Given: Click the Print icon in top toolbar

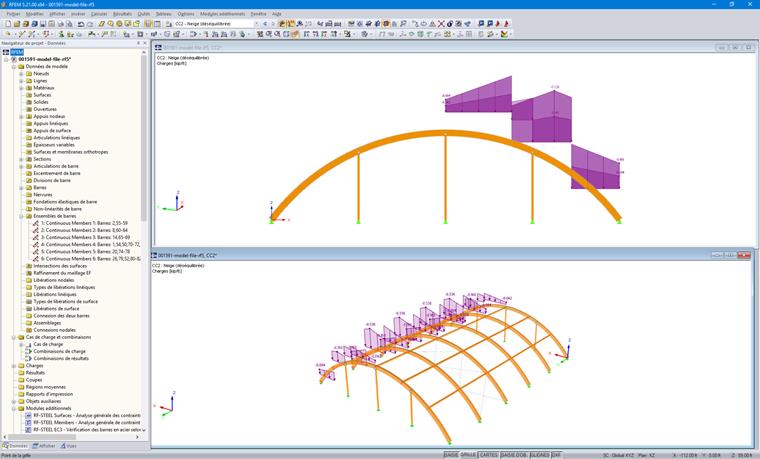Looking at the screenshot, I should tap(61, 24).
